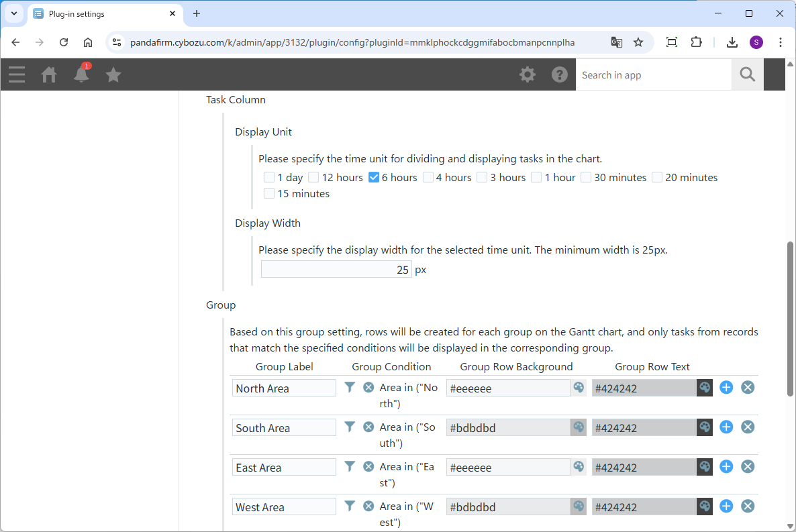This screenshot has width=796, height=532.
Task: Delete the West Area group row
Action: 748,506
